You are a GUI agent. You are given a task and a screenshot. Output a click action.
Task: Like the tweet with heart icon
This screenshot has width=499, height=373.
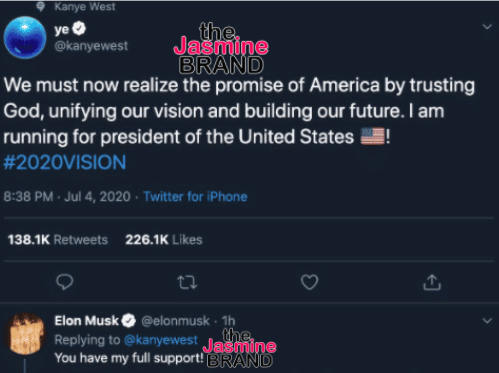point(309,282)
